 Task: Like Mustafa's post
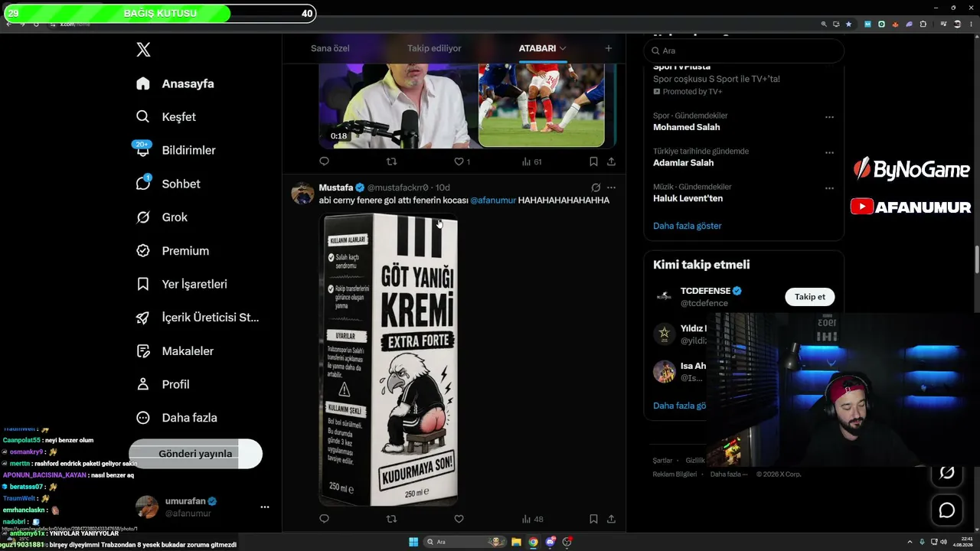pyautogui.click(x=459, y=519)
